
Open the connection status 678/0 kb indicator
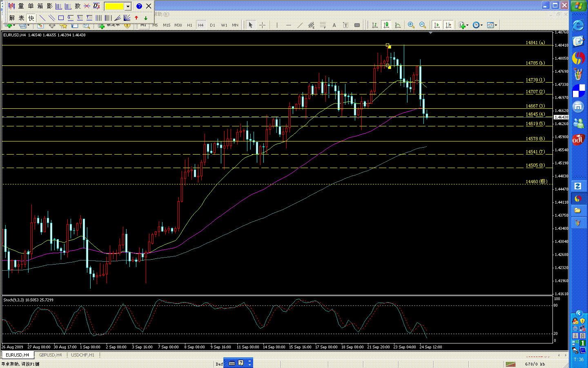click(535, 364)
